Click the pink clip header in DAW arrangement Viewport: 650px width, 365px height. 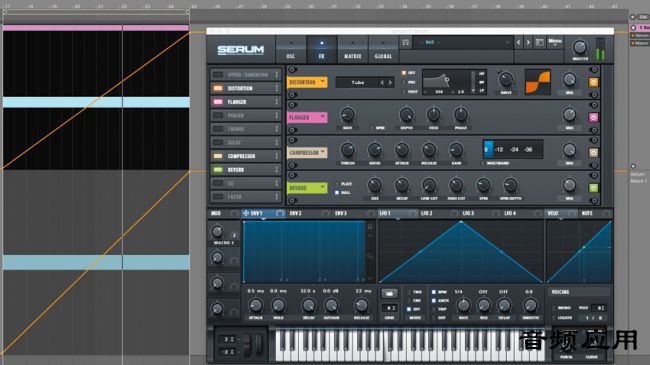click(x=96, y=28)
